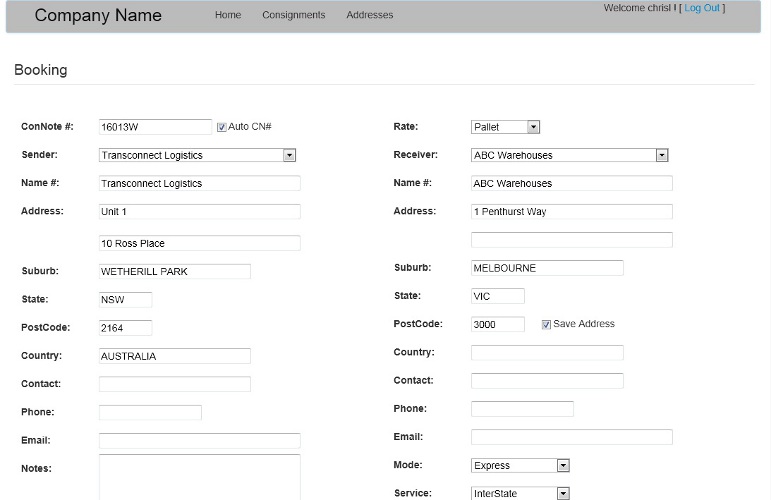Click the Receiver: label
The height and width of the screenshot is (500, 771).
415,154
